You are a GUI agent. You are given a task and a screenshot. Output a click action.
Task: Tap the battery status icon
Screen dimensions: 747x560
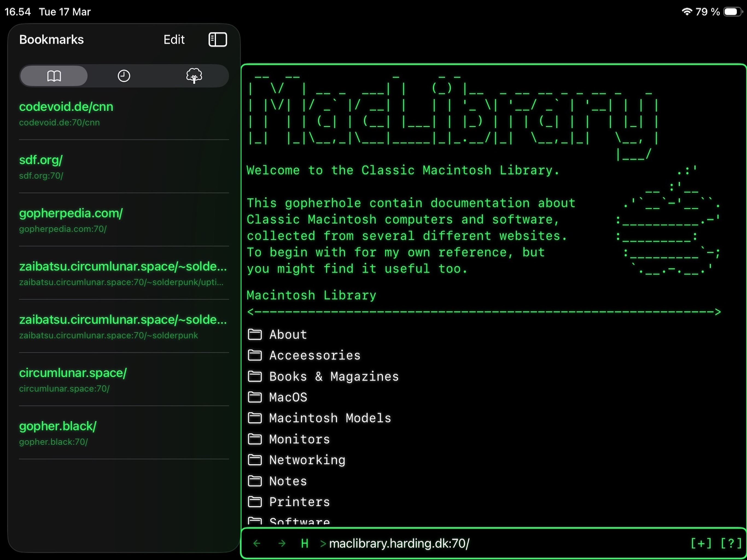[733, 12]
